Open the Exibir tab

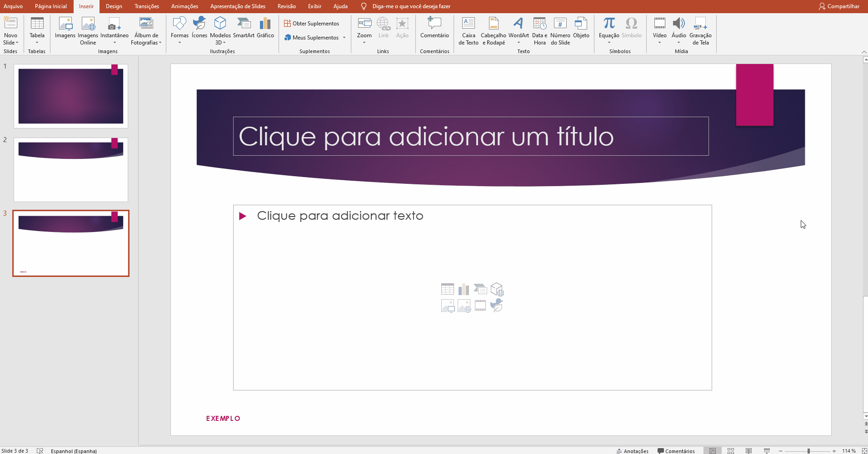tap(314, 6)
